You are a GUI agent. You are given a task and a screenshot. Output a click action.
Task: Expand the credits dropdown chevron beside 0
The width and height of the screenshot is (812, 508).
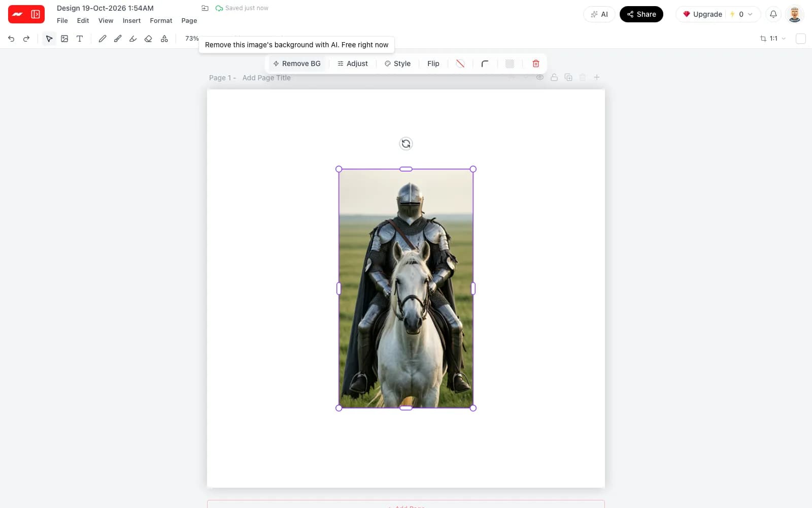coord(750,14)
